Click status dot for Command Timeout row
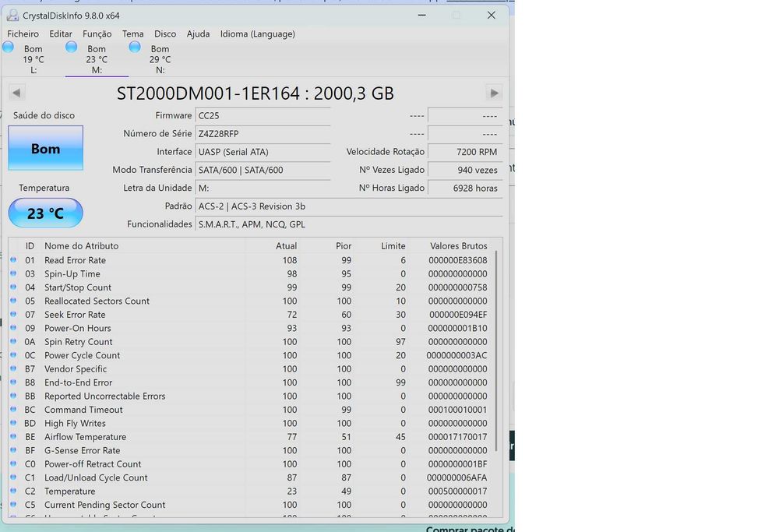Viewport: 779px width, 532px height. [x=13, y=409]
